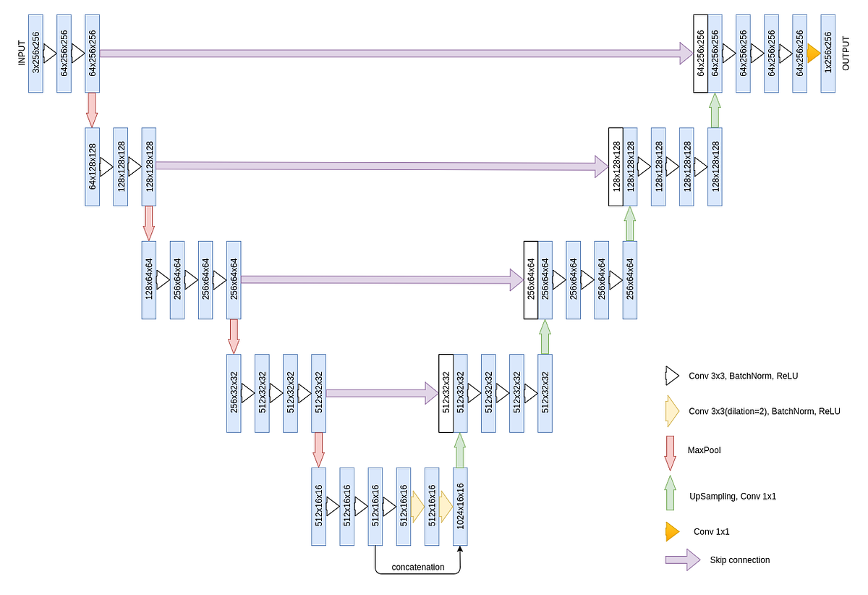Click the 256x32x32 block

[234, 393]
